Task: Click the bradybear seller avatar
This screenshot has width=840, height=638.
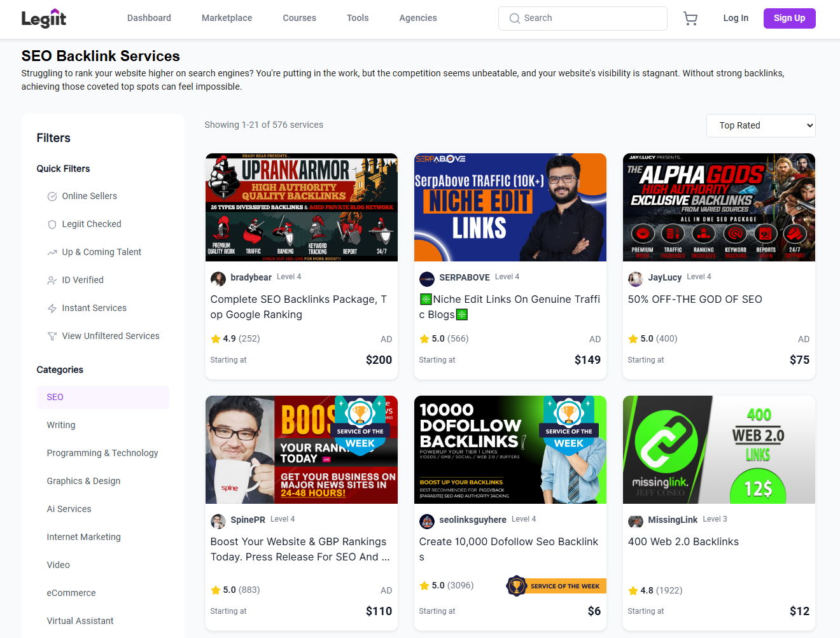Action: click(x=218, y=279)
